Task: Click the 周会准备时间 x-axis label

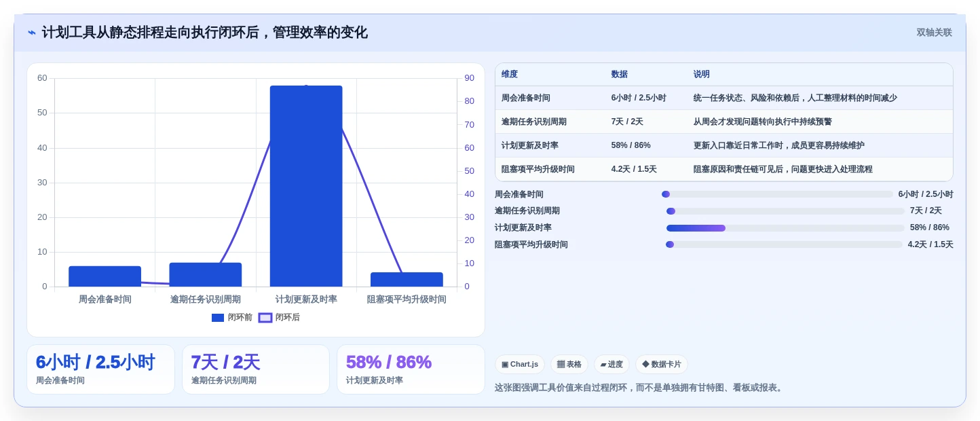Action: [105, 299]
